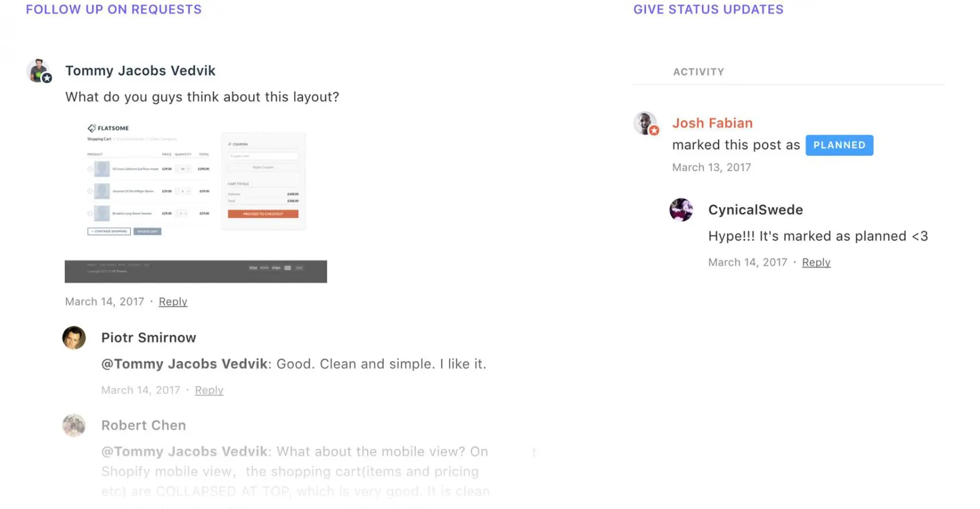
Task: Reply to Tommy Jacobs Vedvik's comment
Action: [173, 302]
